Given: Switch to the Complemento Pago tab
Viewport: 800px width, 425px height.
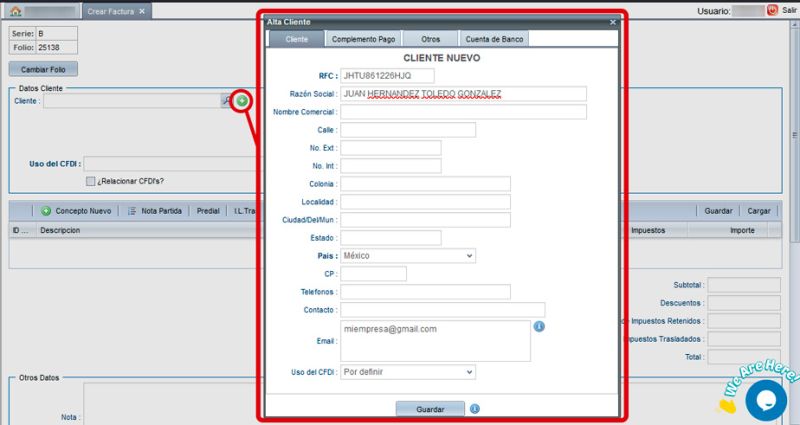Looking at the screenshot, I should click(x=361, y=39).
